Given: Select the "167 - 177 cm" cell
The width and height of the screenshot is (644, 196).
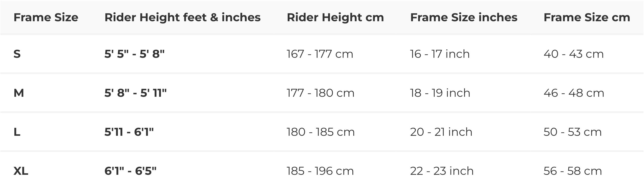Looking at the screenshot, I should tap(320, 54).
